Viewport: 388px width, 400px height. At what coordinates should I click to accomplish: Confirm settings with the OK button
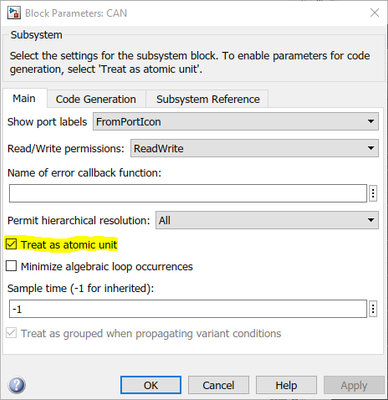pos(151,385)
